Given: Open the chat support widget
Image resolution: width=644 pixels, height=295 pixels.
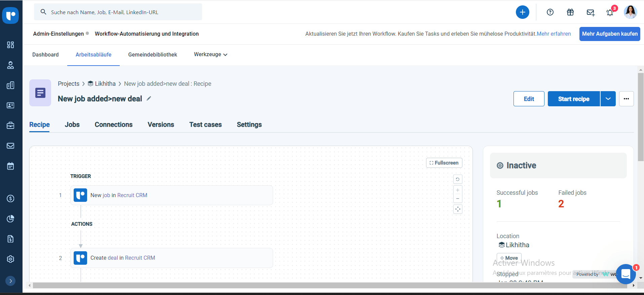Looking at the screenshot, I should click(x=626, y=274).
